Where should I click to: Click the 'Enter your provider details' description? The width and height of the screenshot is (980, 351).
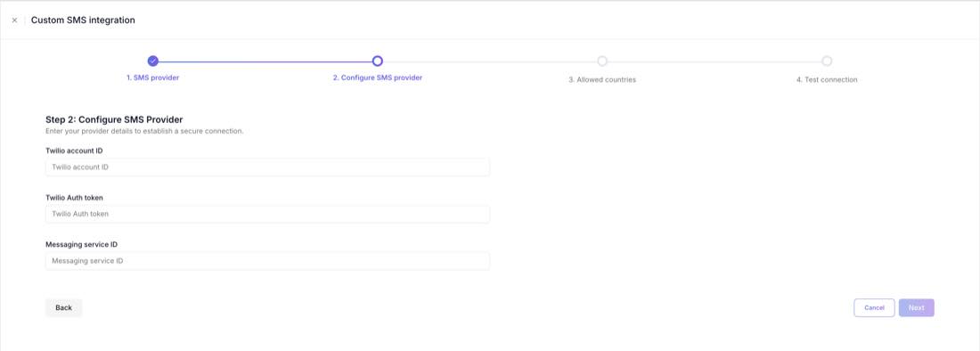[x=144, y=131]
